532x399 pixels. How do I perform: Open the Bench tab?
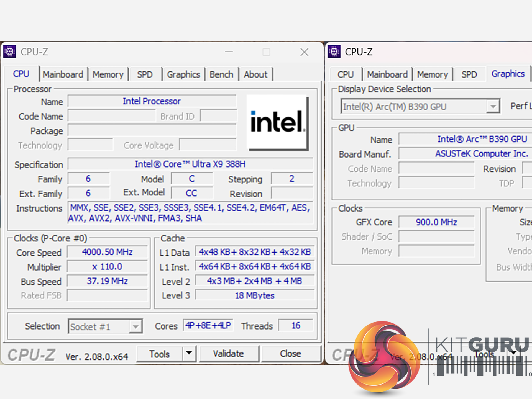[x=221, y=74]
